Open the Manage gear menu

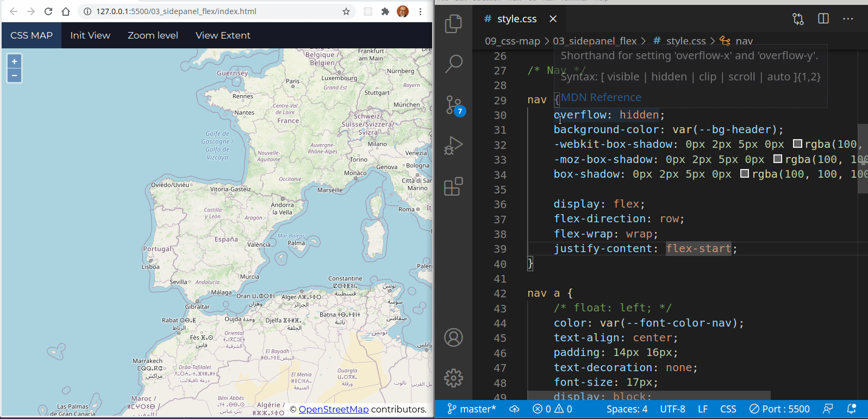click(453, 378)
